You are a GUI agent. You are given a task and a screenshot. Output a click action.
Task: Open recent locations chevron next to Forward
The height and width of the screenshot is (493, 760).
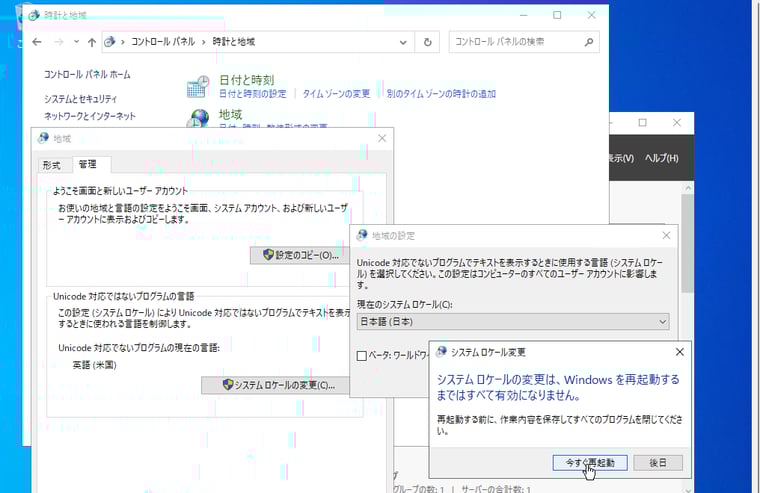coord(76,42)
